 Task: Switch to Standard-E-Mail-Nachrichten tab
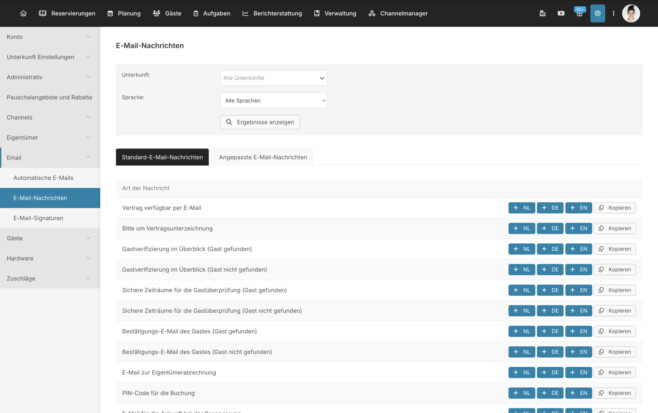pyautogui.click(x=162, y=157)
